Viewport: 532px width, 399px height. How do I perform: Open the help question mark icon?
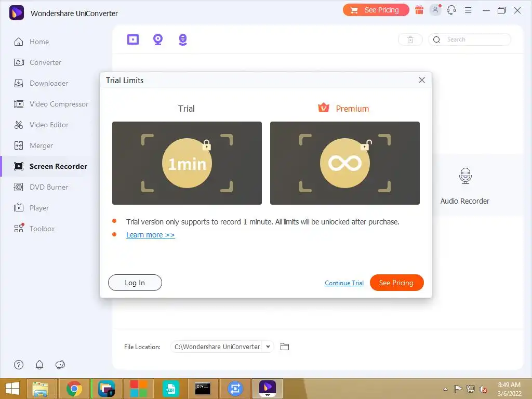tap(19, 365)
